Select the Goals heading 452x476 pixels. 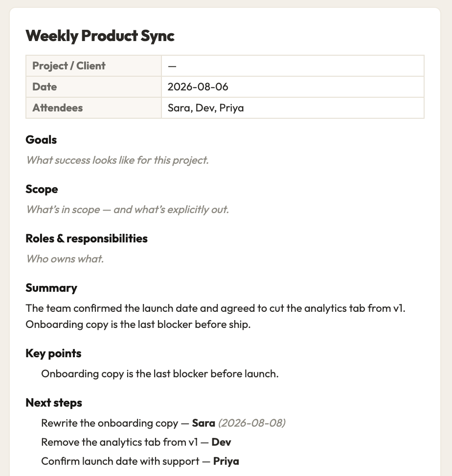(x=41, y=140)
